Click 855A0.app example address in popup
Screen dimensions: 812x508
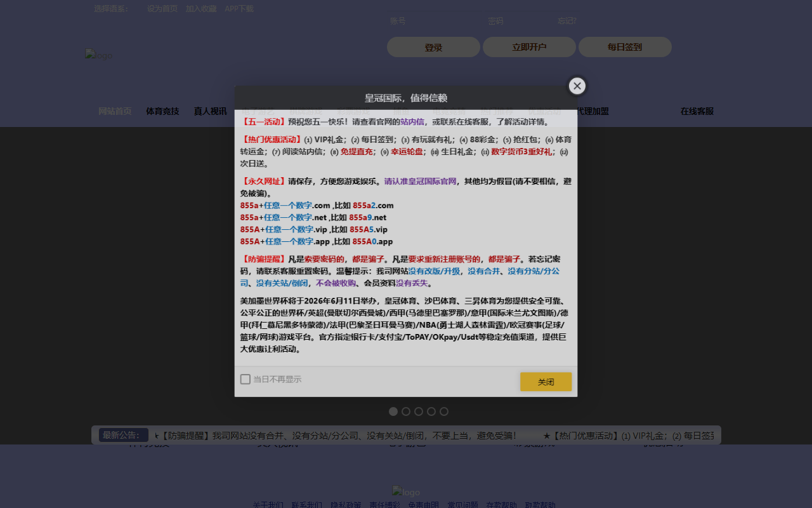click(372, 241)
